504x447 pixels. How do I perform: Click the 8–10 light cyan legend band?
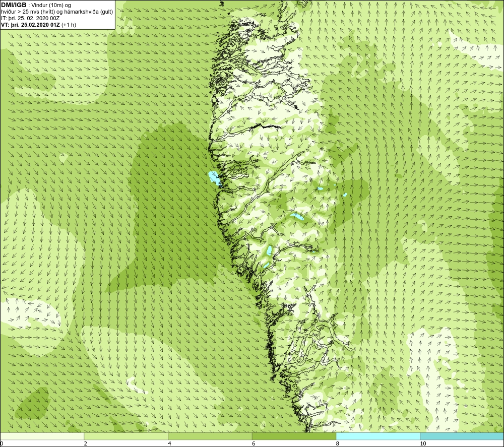(x=378, y=436)
